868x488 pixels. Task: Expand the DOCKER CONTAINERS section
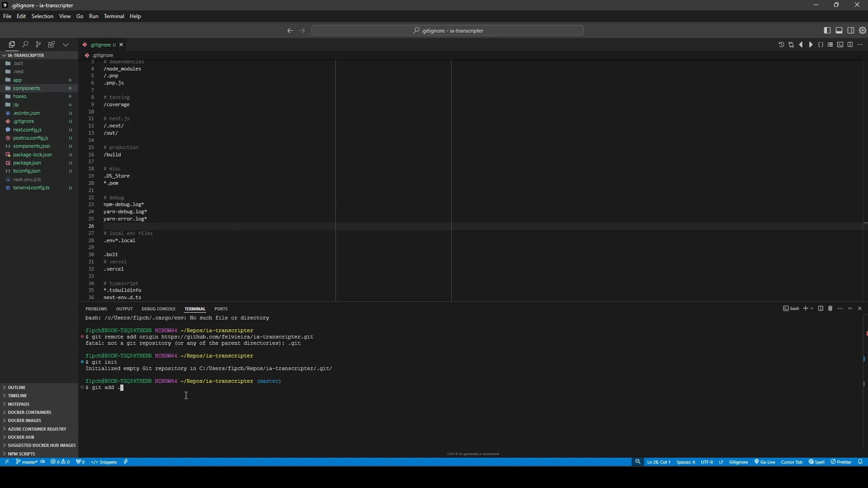39,413
